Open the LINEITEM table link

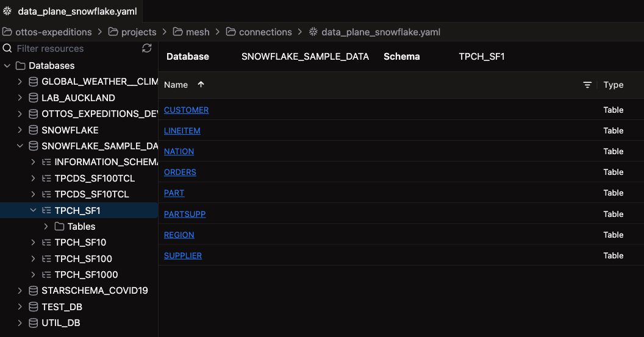tap(182, 130)
